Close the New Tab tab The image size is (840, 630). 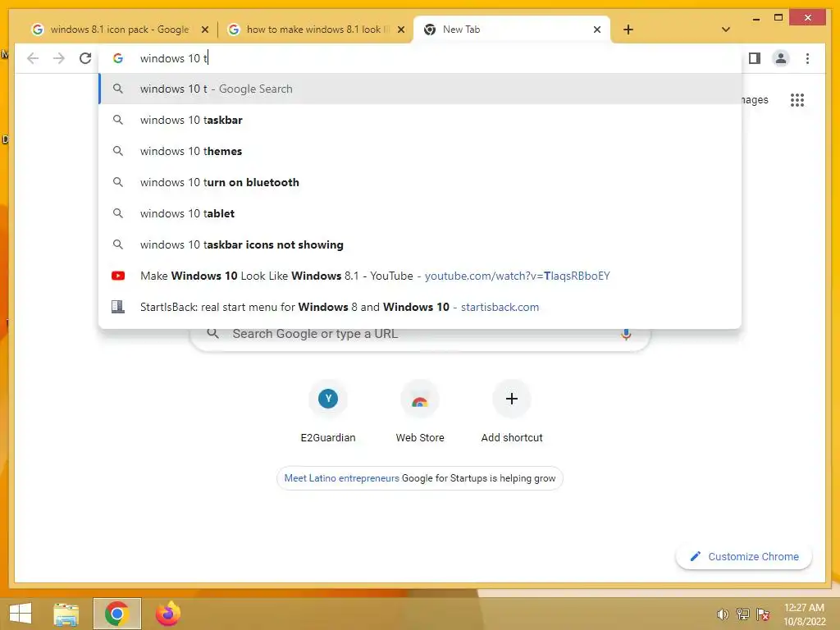[597, 30]
